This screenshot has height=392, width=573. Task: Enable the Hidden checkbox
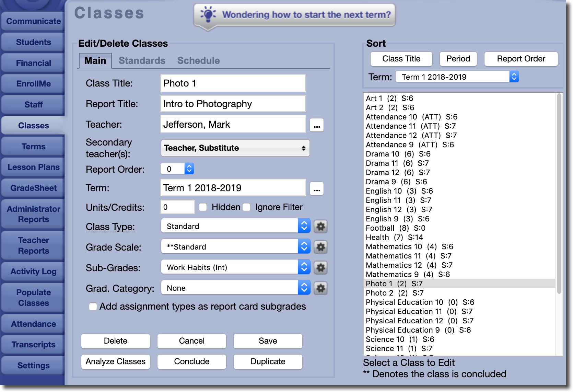point(203,207)
